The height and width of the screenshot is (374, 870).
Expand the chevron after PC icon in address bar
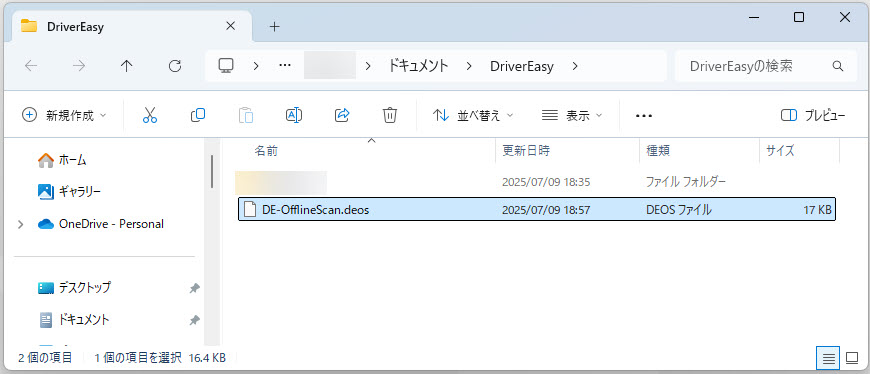pos(256,66)
